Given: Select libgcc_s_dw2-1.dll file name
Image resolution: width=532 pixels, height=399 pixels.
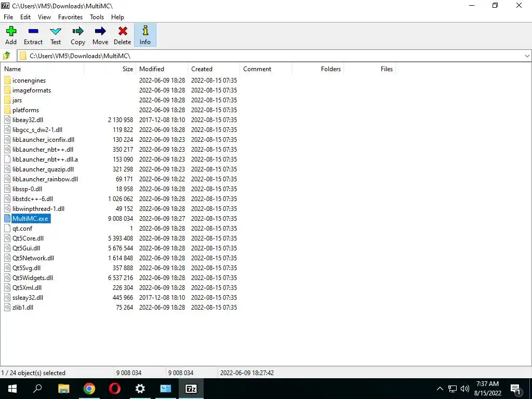Looking at the screenshot, I should 37,129.
